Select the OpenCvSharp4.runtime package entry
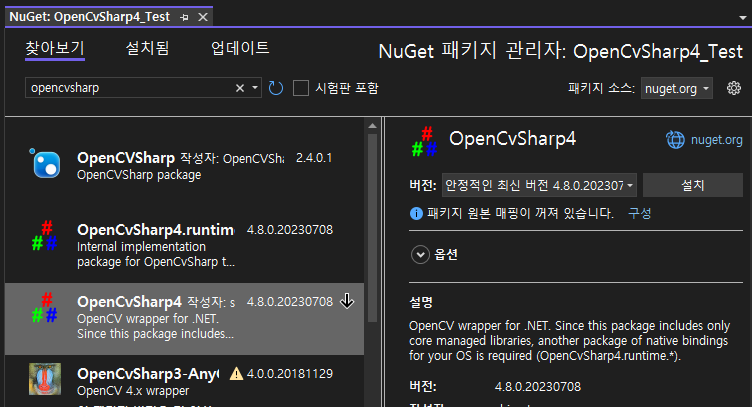Viewport: 752px width, 407px height. pyautogui.click(x=185, y=247)
